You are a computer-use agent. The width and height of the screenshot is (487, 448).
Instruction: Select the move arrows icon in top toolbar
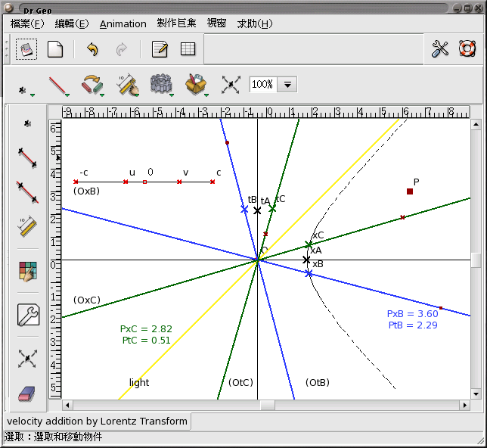[231, 85]
